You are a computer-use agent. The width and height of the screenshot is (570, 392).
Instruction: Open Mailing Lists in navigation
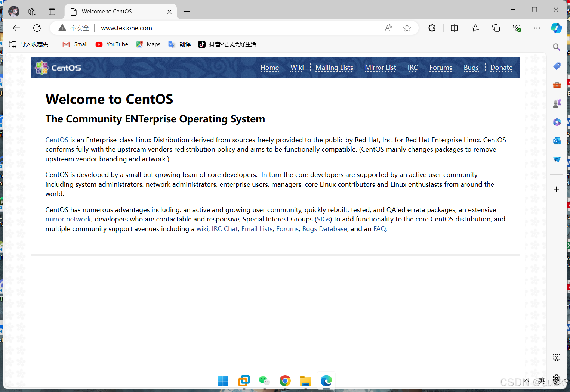tap(334, 68)
